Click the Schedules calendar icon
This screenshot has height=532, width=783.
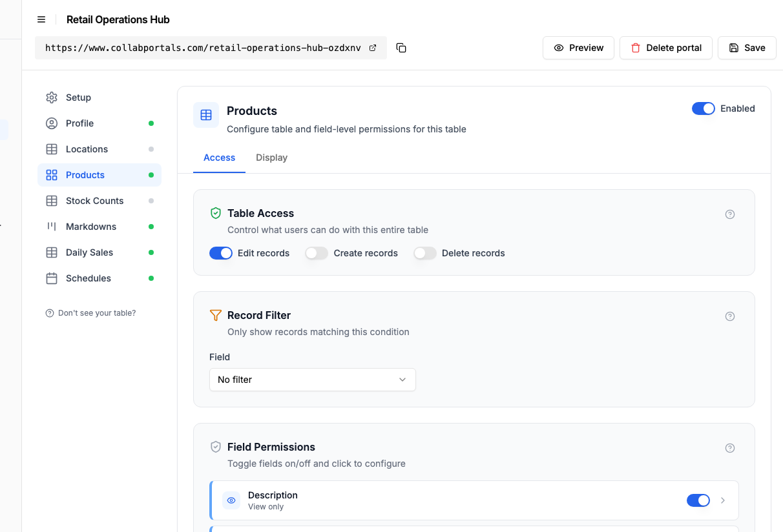[52, 278]
